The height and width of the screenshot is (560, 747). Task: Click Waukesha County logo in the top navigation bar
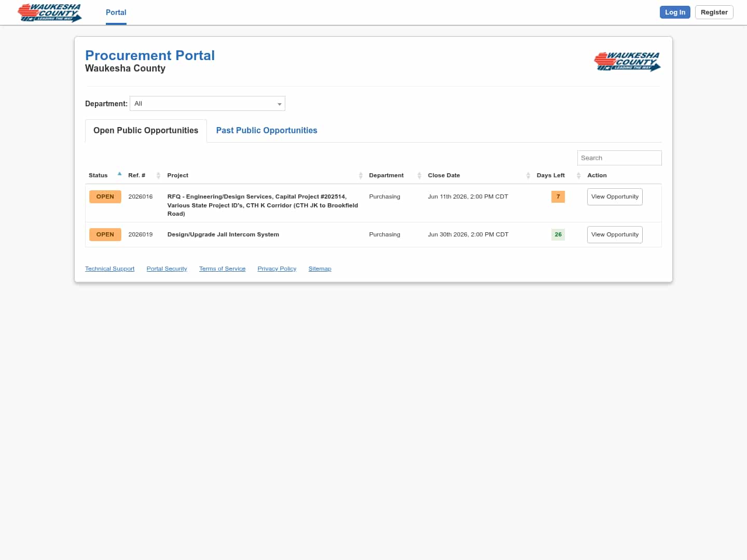(x=50, y=12)
